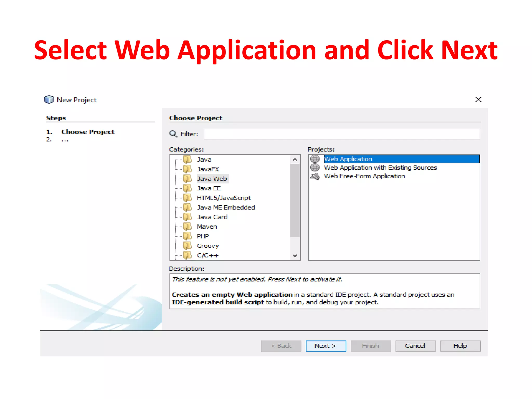Viewport: 532px width, 399px height.
Task: Click the Web Free-Form Application icon
Action: [x=315, y=176]
